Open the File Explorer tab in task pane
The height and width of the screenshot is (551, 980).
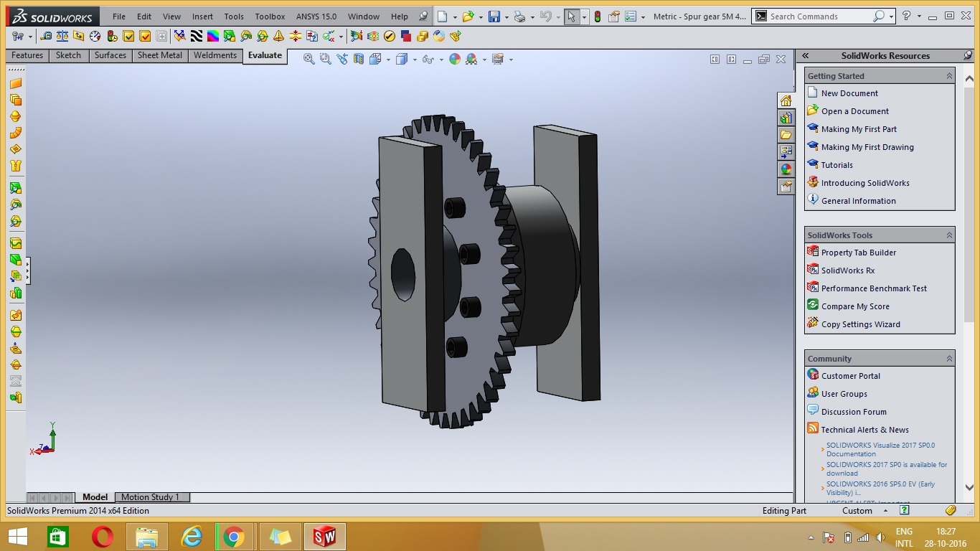point(786,134)
